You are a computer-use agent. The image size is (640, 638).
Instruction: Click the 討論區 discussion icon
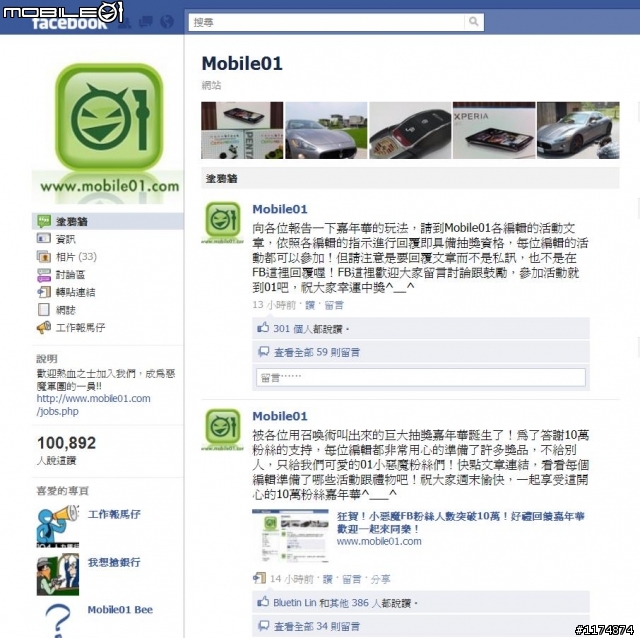coord(44,275)
